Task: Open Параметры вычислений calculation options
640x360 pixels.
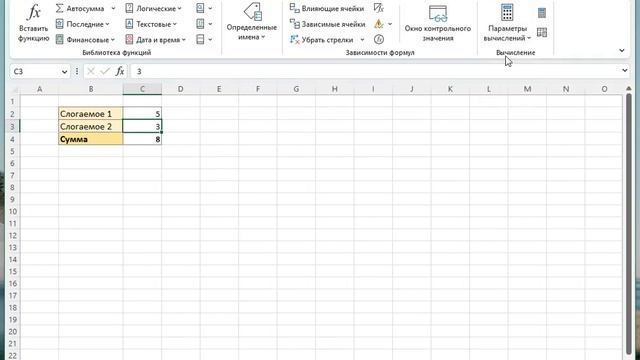Action: [x=507, y=23]
